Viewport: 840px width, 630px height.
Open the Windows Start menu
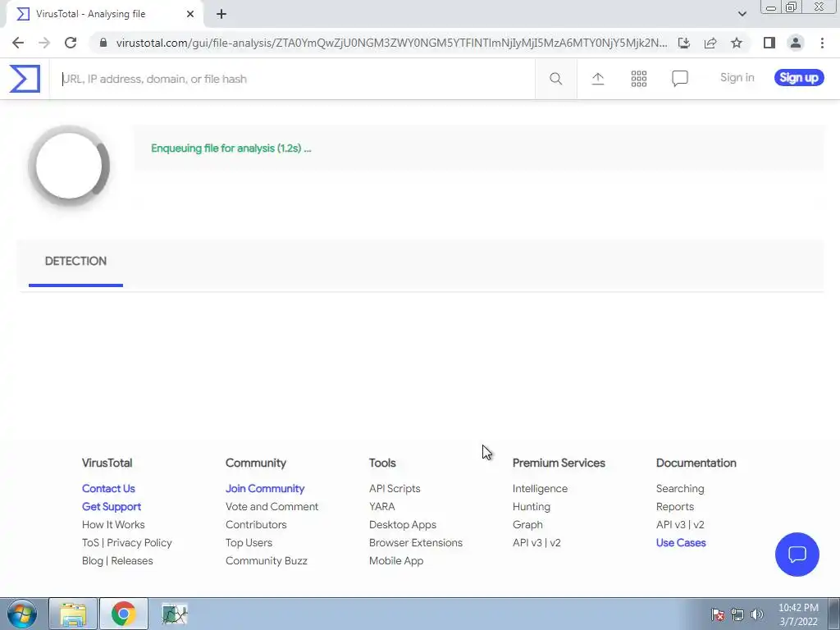(22, 614)
